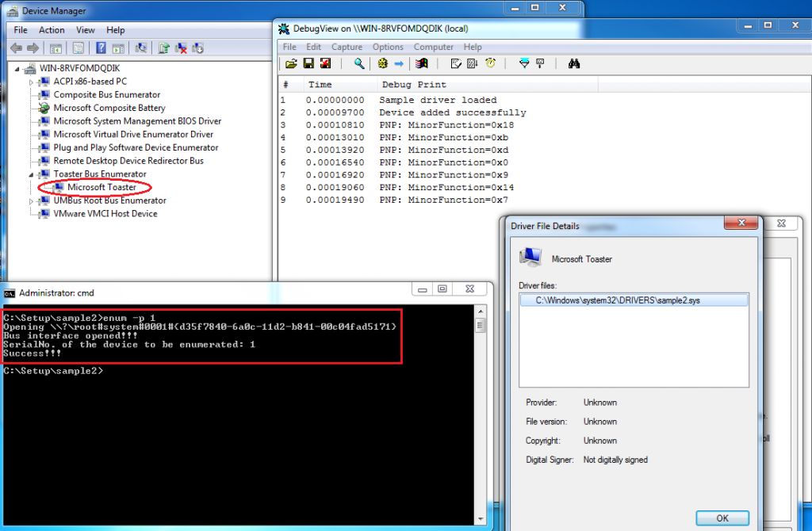Clear the DebugView display output
The width and height of the screenshot is (812, 531).
click(x=327, y=63)
